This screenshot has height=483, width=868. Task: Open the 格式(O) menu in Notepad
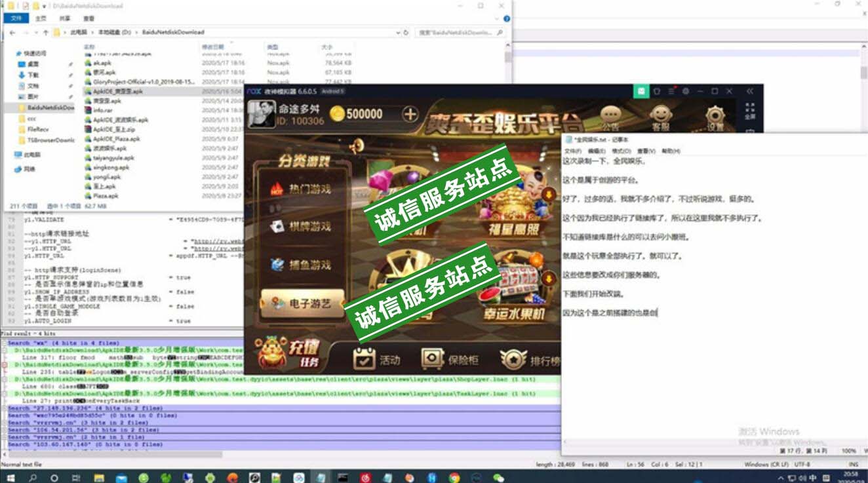tap(621, 151)
